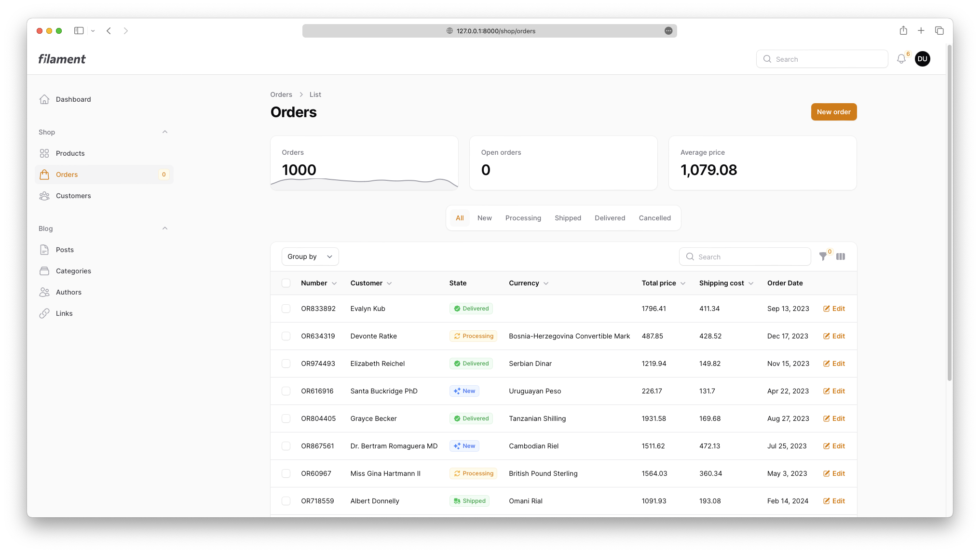Image resolution: width=980 pixels, height=553 pixels.
Task: Collapse the Blog navigation section
Action: 165,229
